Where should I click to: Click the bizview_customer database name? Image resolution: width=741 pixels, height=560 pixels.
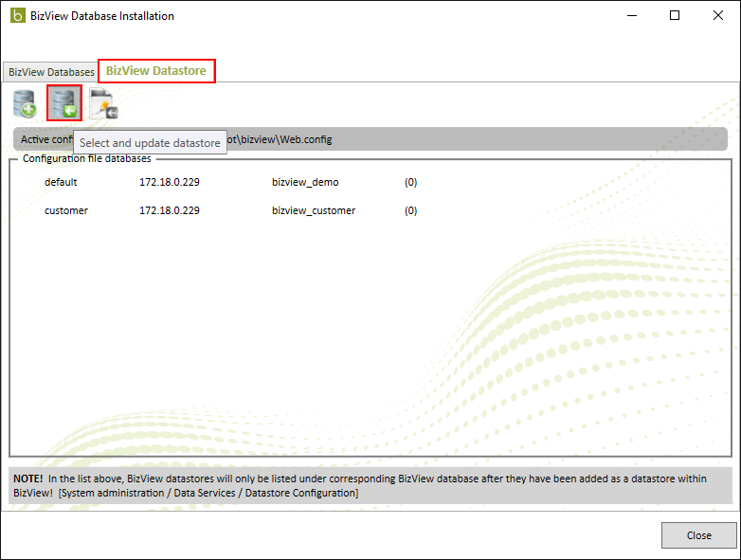[314, 210]
